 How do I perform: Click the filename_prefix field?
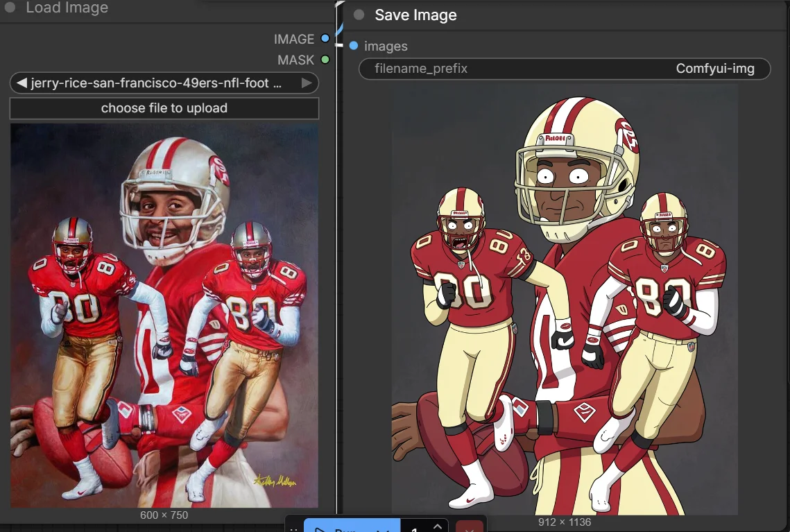[x=565, y=69]
